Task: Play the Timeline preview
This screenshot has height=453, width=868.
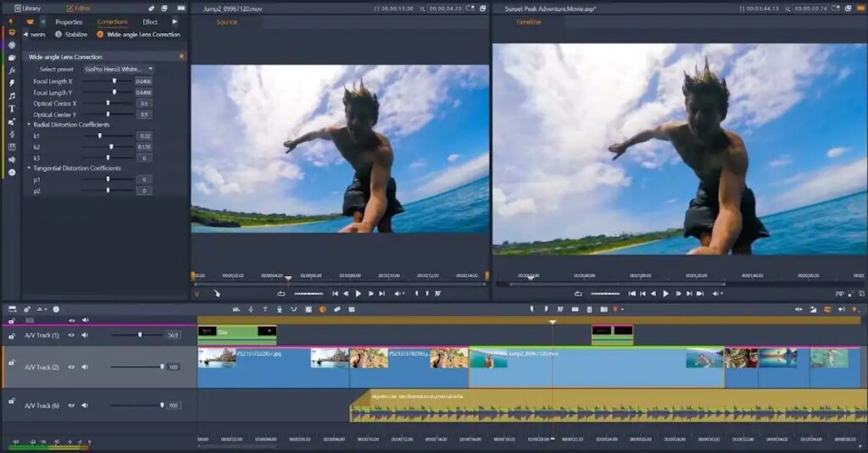Action: click(x=666, y=294)
